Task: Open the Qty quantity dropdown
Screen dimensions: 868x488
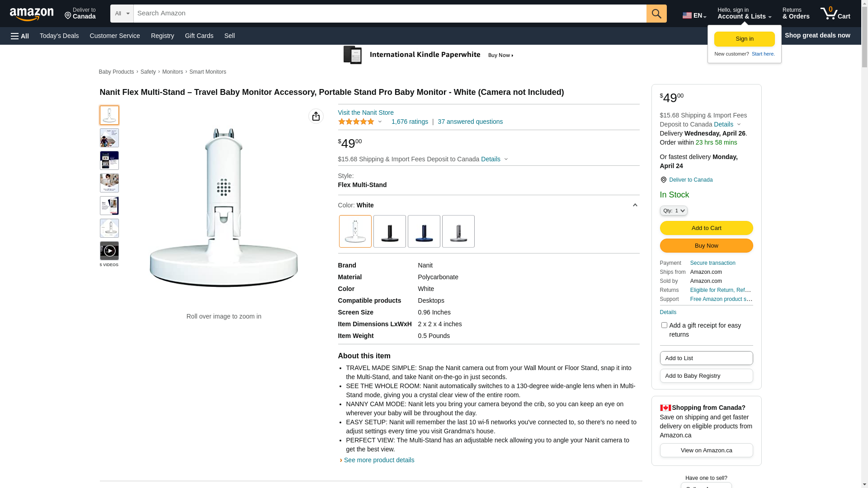Action: click(x=674, y=211)
